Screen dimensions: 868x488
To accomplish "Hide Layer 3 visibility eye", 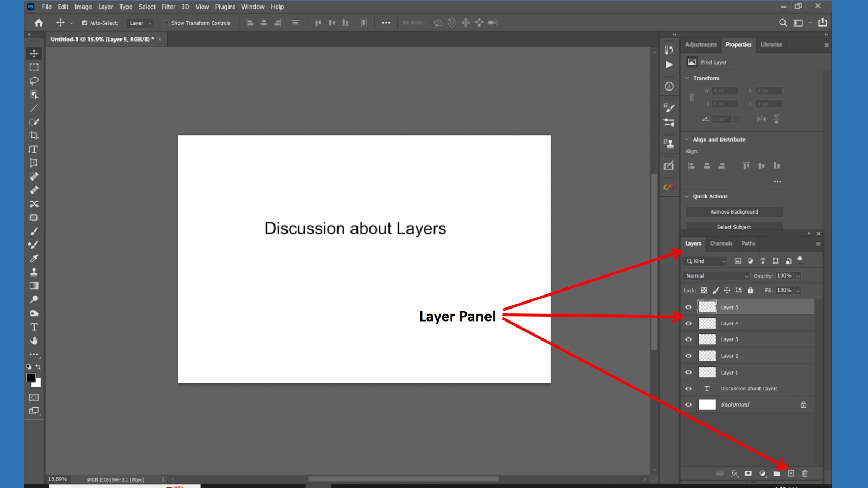I will tap(688, 339).
